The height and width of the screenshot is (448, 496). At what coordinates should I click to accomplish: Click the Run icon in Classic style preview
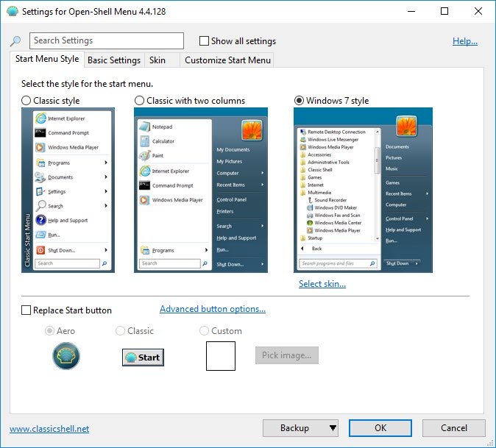[x=40, y=235]
